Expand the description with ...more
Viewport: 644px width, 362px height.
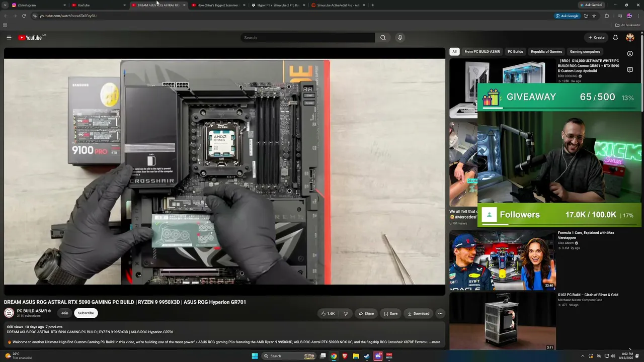[435, 342]
